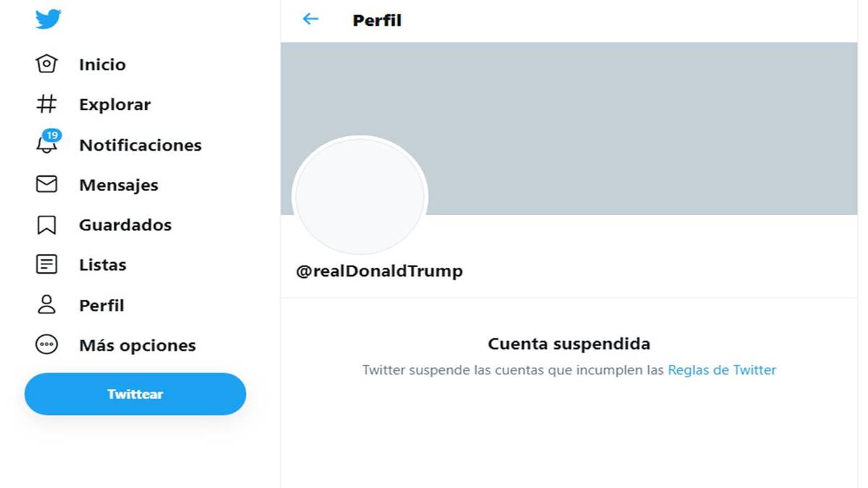Click the Twitter bird logo

48,20
